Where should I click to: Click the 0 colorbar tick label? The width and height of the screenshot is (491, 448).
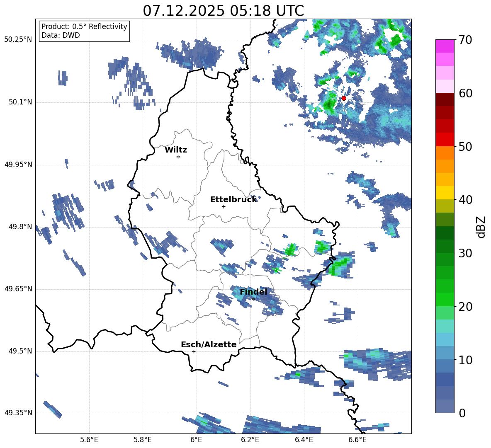[462, 413]
